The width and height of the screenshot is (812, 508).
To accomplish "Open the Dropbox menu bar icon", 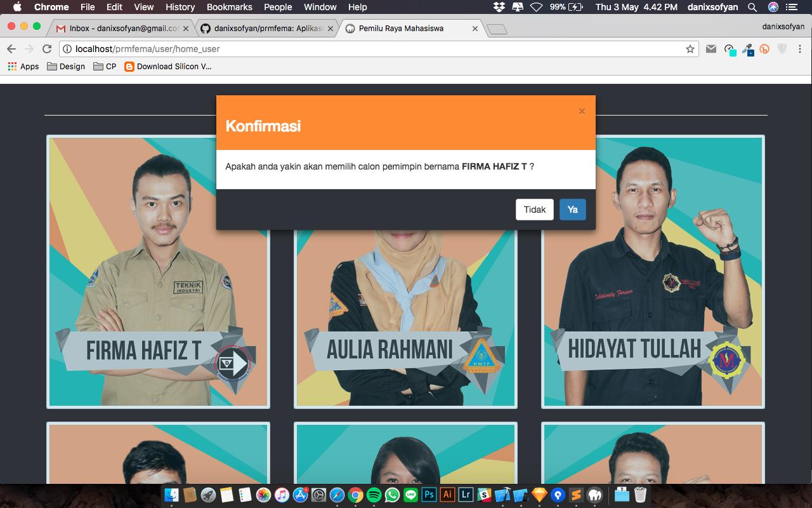I will tap(499, 7).
